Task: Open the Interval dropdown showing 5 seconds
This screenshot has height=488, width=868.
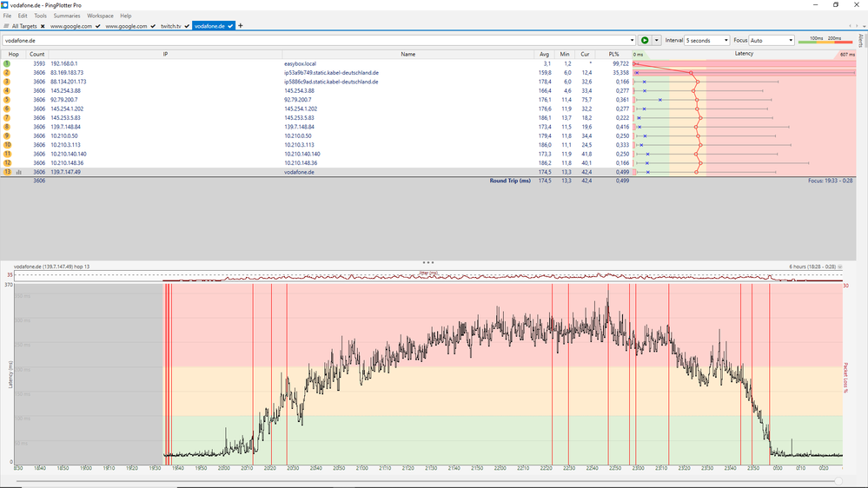Action: click(x=706, y=40)
